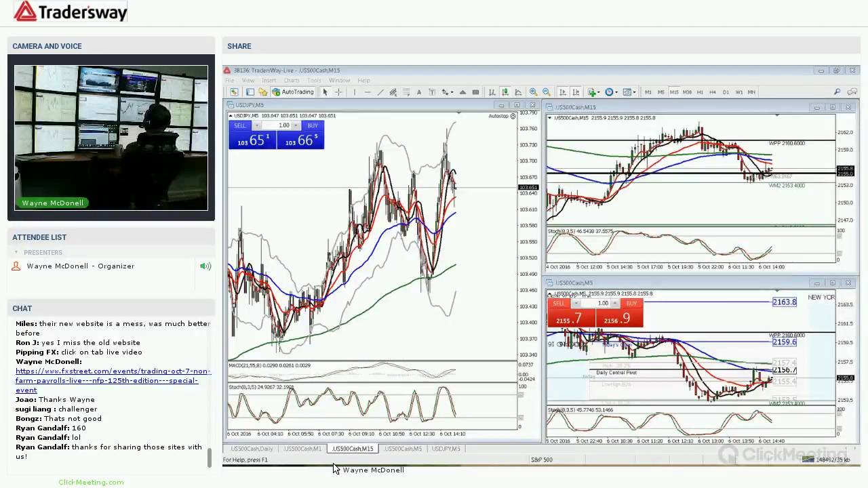This screenshot has width=868, height=488.
Task: Switch timeframe to D1
Action: 726,91
